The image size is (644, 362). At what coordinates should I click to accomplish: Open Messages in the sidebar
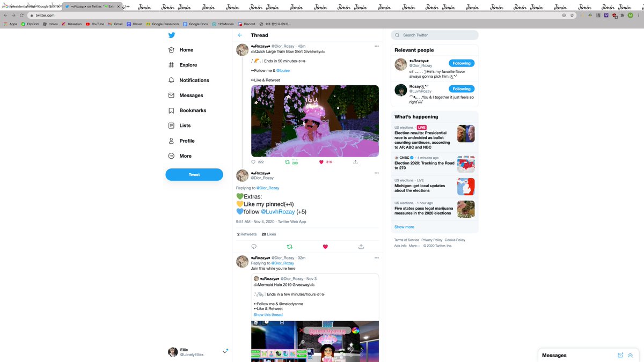pos(186,95)
